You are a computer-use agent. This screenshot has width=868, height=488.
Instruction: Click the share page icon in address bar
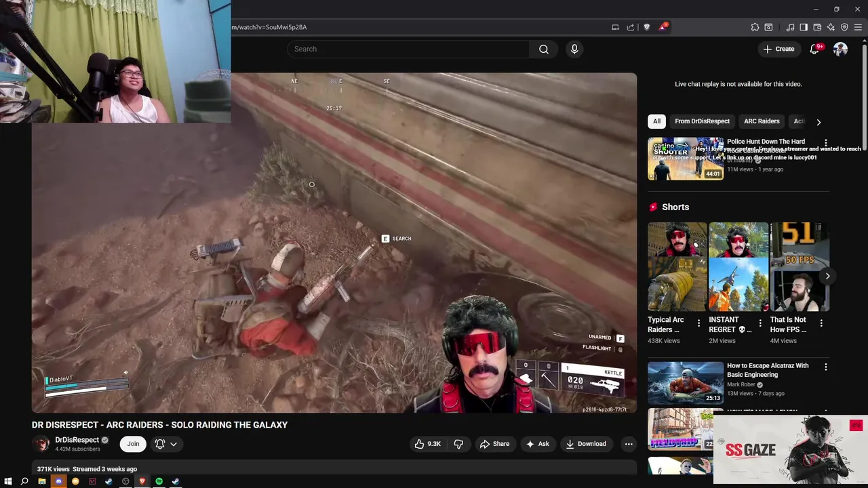(x=631, y=27)
